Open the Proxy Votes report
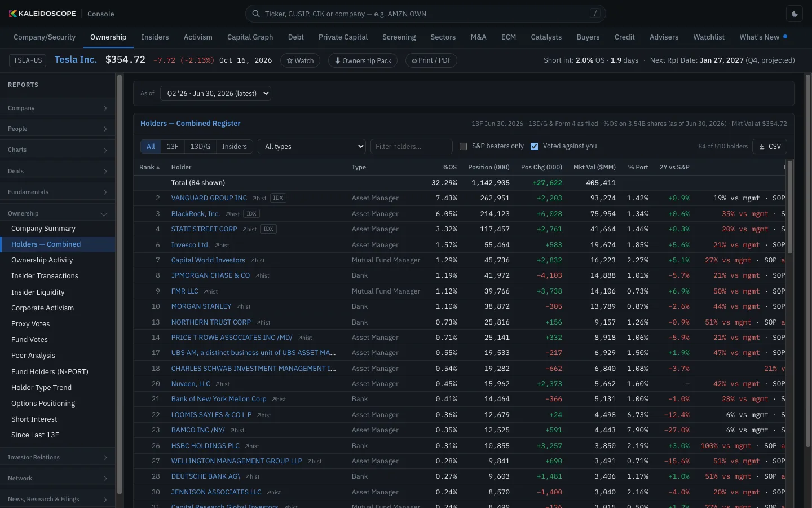The width and height of the screenshot is (812, 508). pyautogui.click(x=58, y=324)
